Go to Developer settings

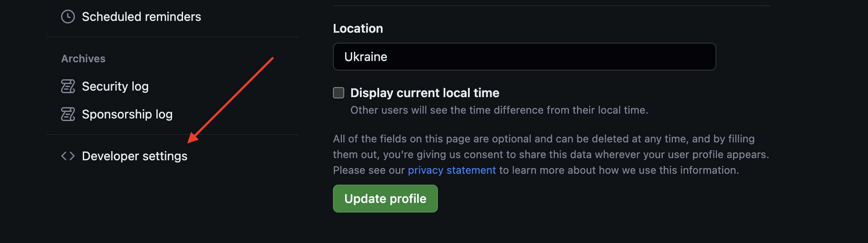tap(134, 156)
